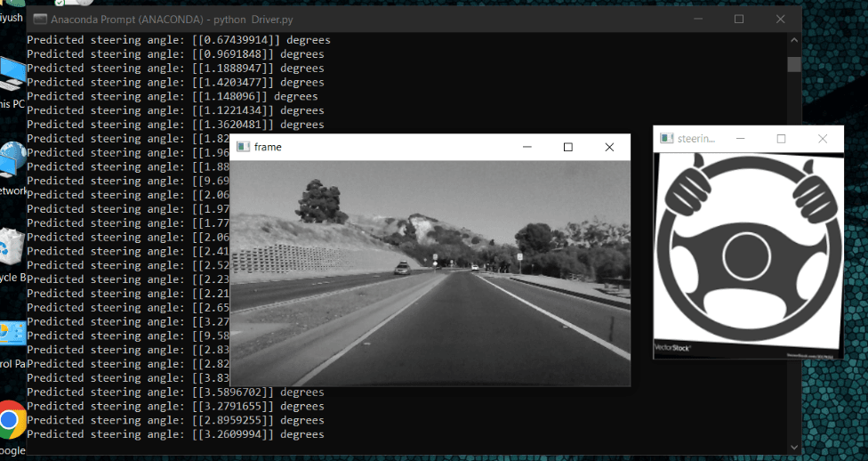
Task: Select the Recycle Bin desktop icon
Action: (12, 247)
